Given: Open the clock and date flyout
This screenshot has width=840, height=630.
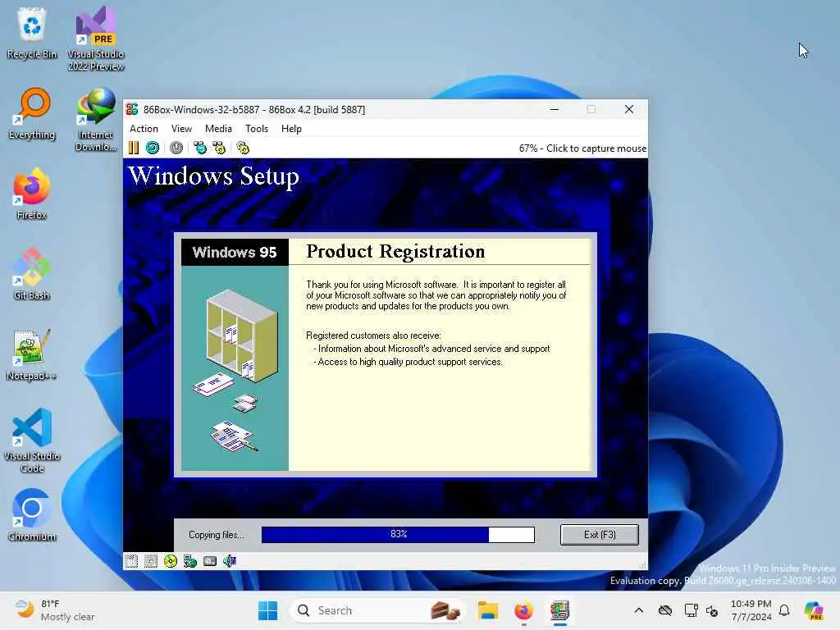Looking at the screenshot, I should 751,610.
